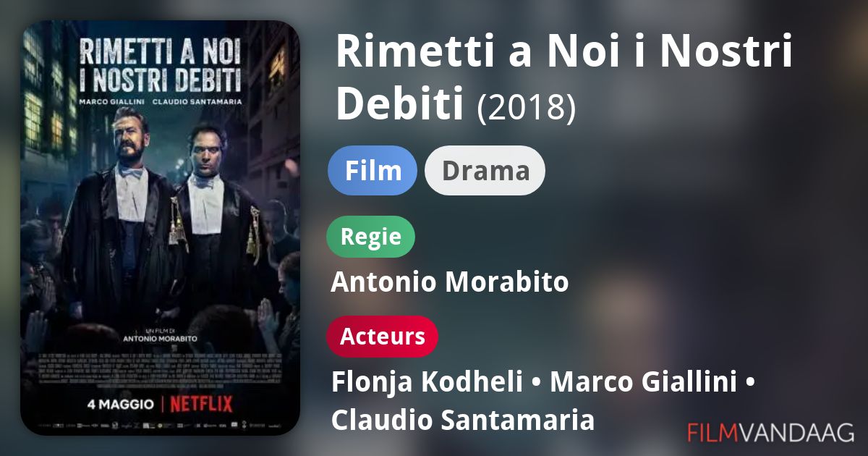Click the FilmVandaag logo
The image size is (868, 456).
pos(771,432)
